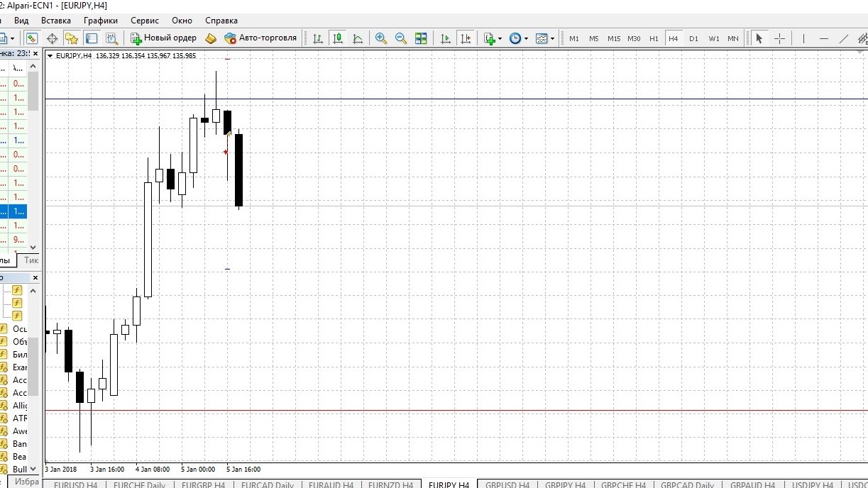
Task: Click Market Watch scrollbar down arrow
Action: [x=33, y=247]
